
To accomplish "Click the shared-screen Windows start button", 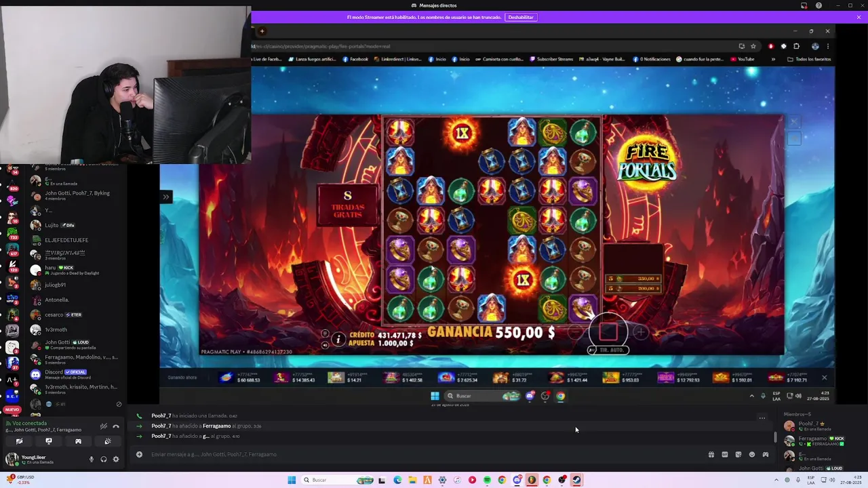I will (435, 396).
